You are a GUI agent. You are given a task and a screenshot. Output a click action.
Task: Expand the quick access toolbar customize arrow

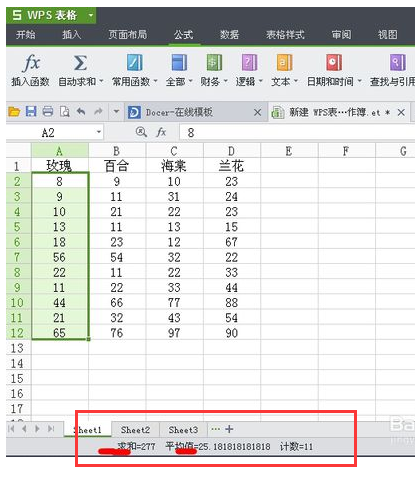[116, 112]
